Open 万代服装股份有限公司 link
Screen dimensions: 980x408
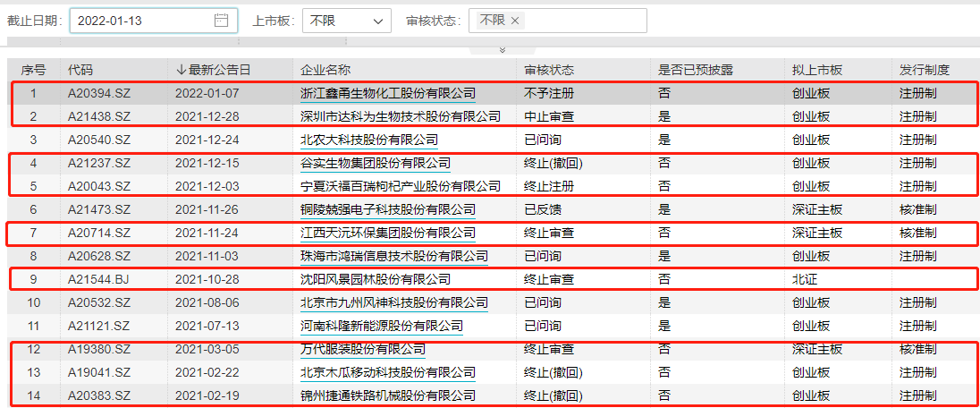[363, 349]
